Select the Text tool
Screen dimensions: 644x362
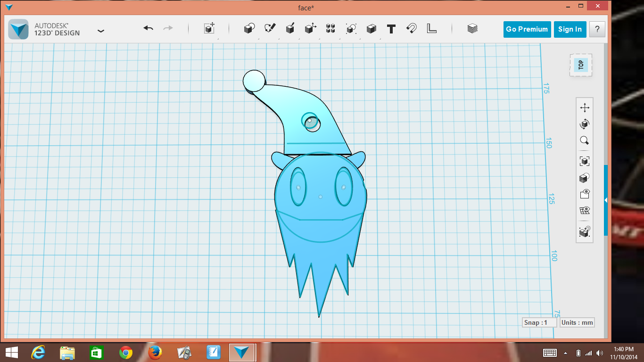click(391, 29)
